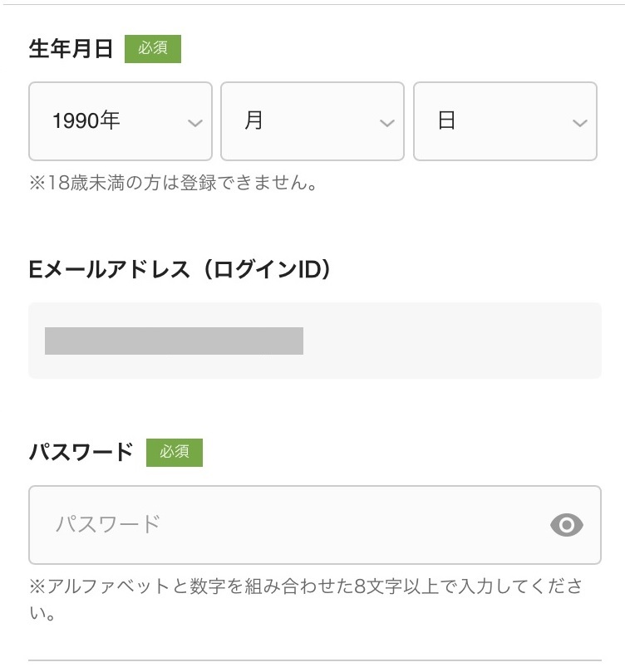Select the 1990年 value text
625x672 pixels.
[86, 120]
